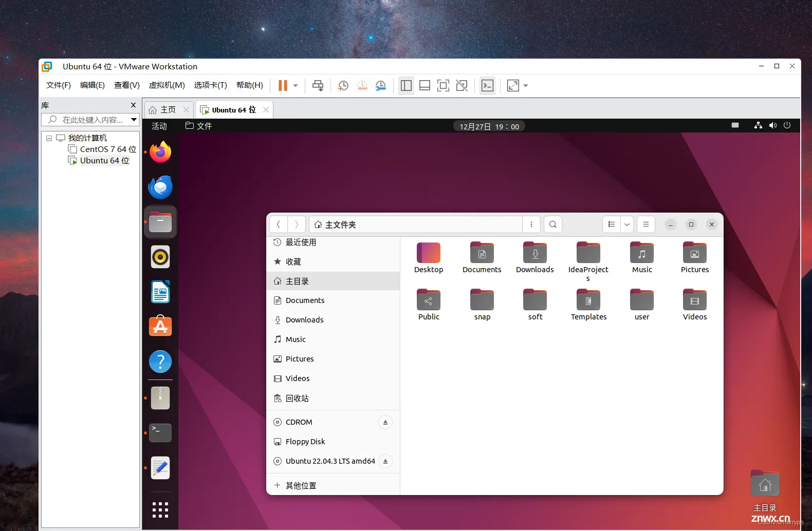The height and width of the screenshot is (531, 812).
Task: Open the 虚拟机(M) menu
Action: [x=167, y=85]
